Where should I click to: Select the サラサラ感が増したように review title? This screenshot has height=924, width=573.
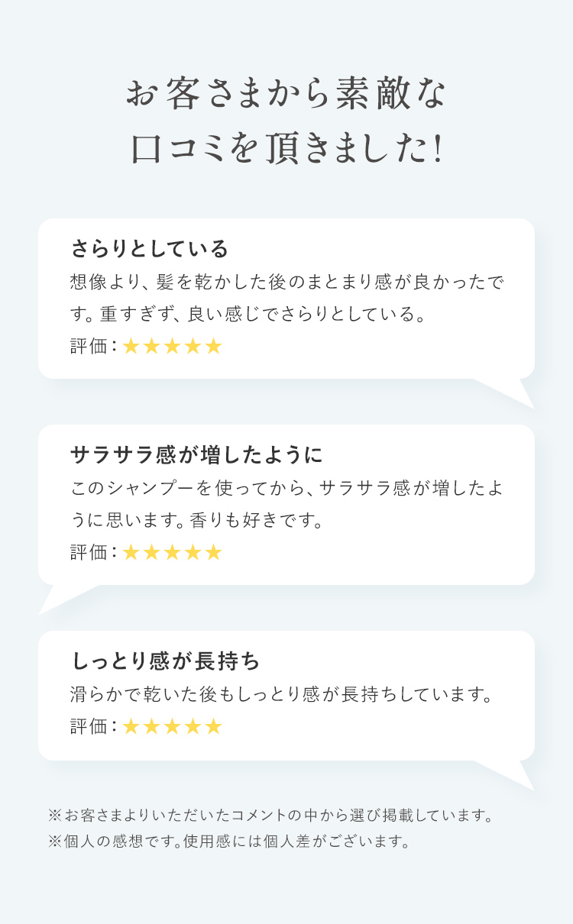[x=196, y=455]
